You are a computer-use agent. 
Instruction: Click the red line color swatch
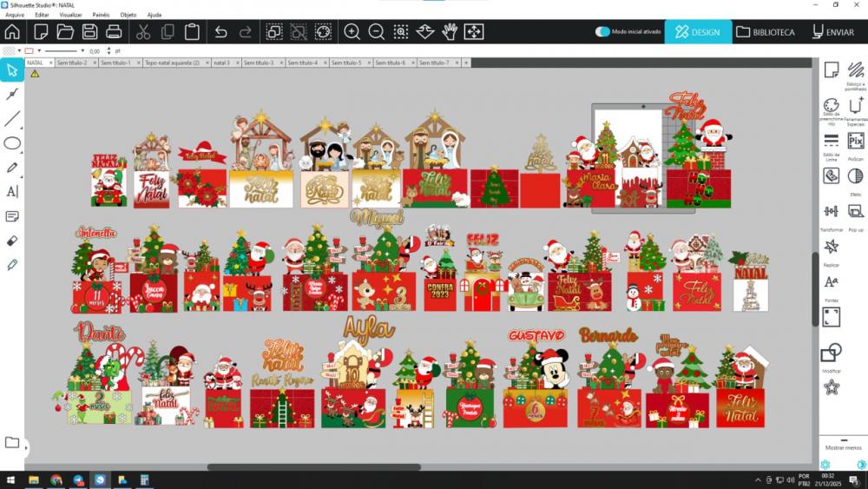[x=29, y=51]
